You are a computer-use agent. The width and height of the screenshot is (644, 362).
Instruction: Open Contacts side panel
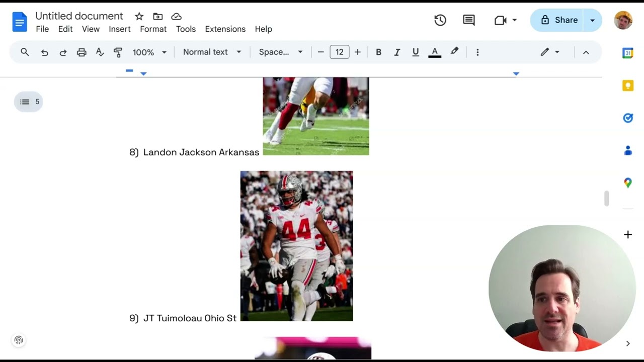click(x=627, y=150)
